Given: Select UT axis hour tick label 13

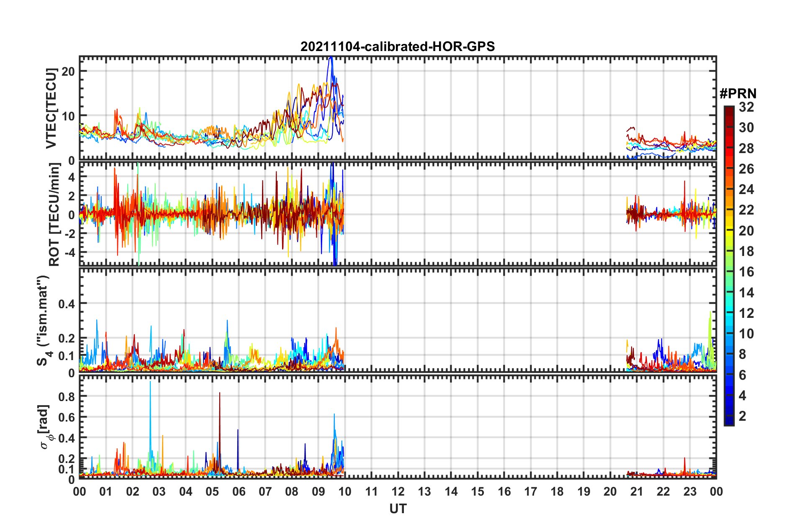Looking at the screenshot, I should pos(424,491).
